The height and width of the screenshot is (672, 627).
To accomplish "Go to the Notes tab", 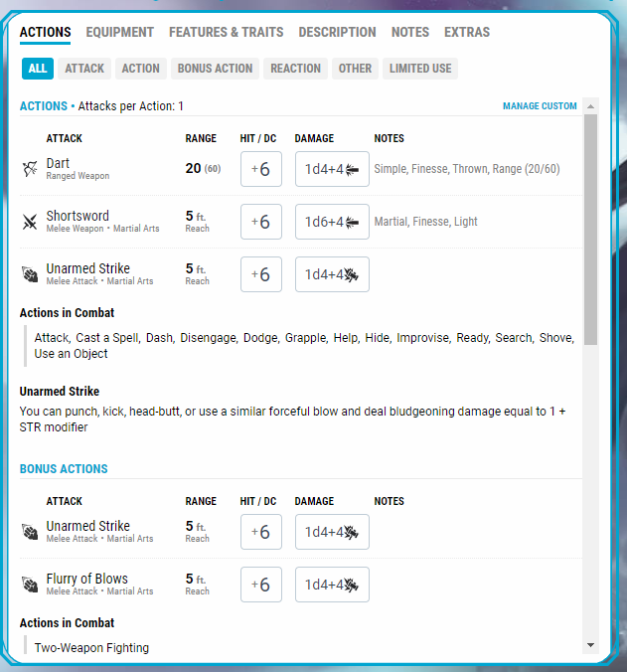I will click(410, 32).
